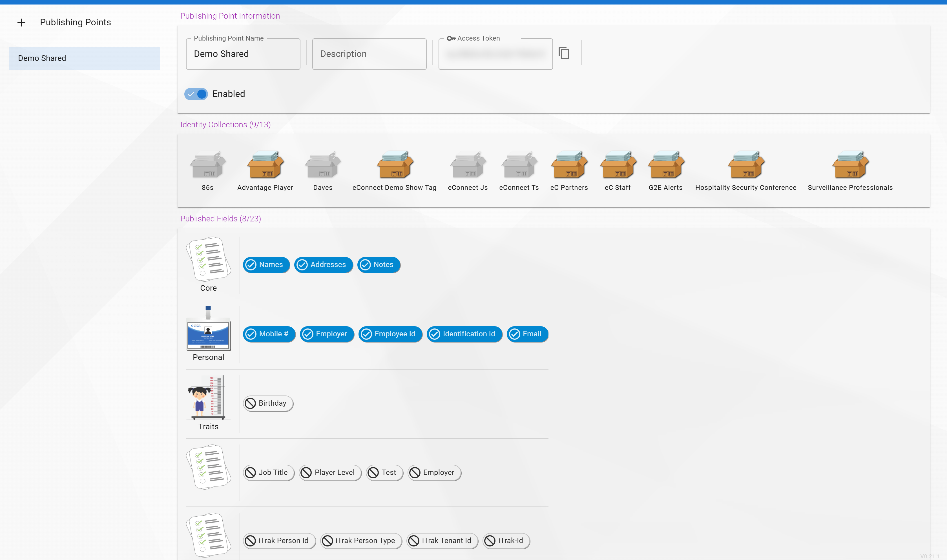The image size is (947, 560).
Task: Publish the iTrak-Id field chip
Action: 506,541
